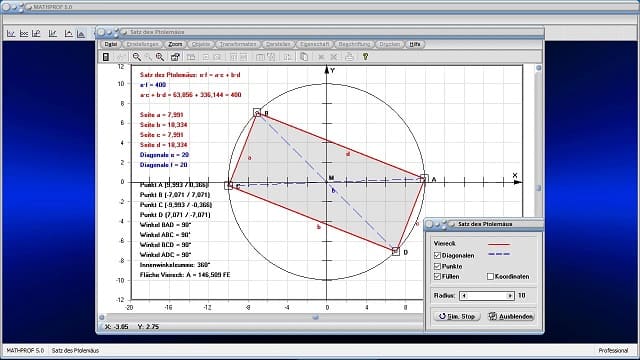This screenshot has height=360, width=640.
Task: Increase radius with the right slider arrow
Action: pos(510,296)
